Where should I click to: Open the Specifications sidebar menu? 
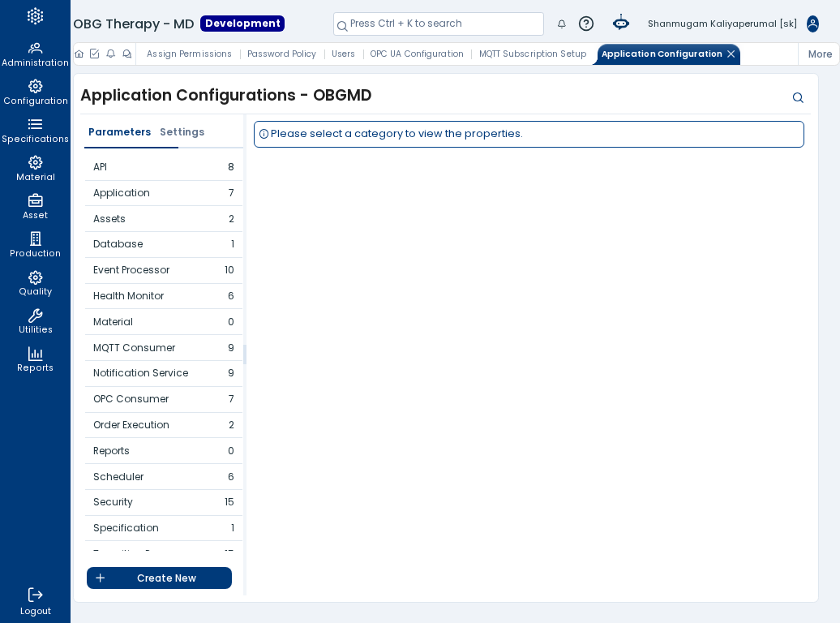36,131
